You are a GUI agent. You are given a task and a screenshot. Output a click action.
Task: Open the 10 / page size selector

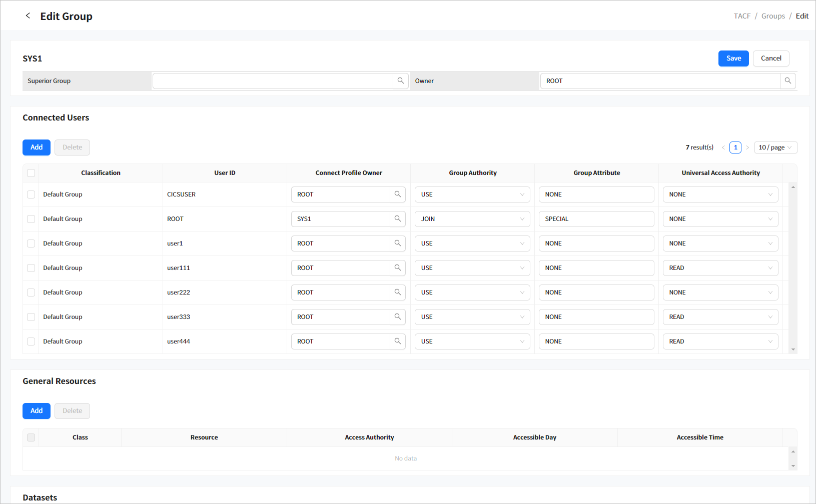coord(775,147)
